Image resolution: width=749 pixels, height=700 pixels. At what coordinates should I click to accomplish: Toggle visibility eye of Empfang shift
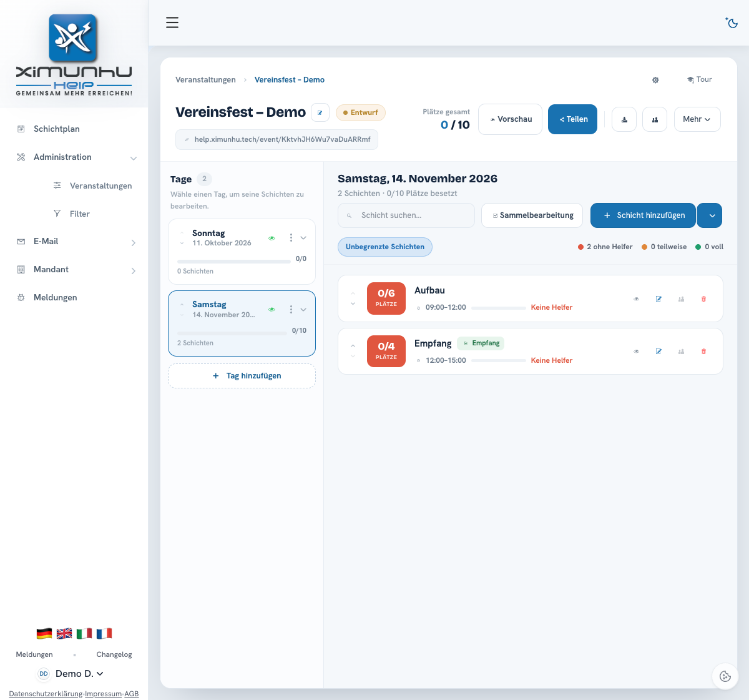tap(637, 352)
